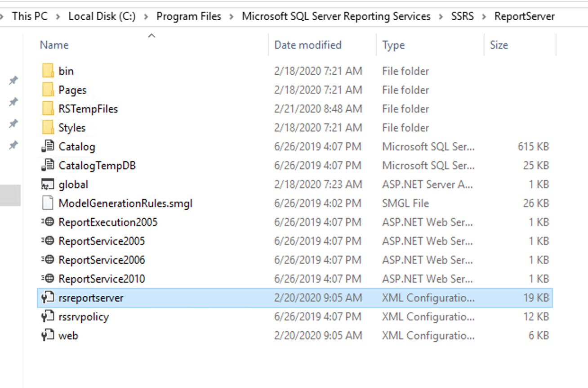Select the ReportService2010 file name
This screenshot has width=588, height=388.
[102, 279]
